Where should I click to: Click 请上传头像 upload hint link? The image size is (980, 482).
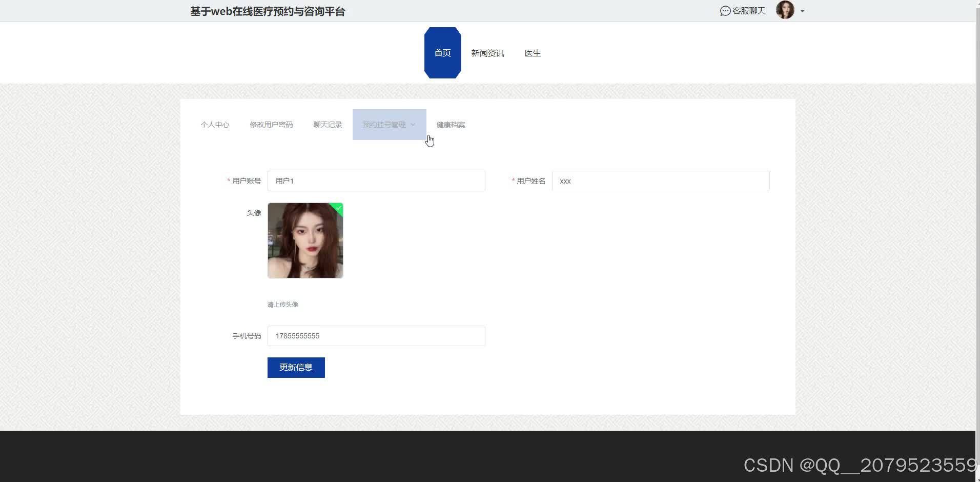click(x=282, y=304)
